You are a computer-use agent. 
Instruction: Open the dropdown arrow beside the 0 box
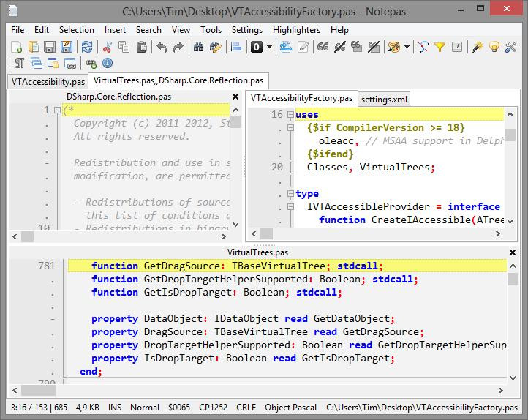pos(269,47)
